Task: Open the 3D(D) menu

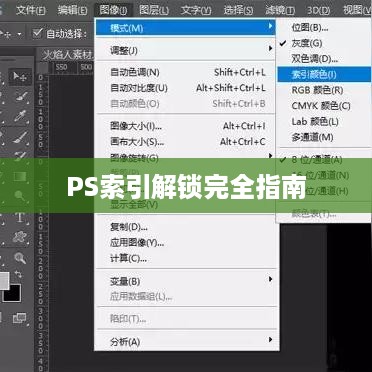Action: tap(319, 10)
